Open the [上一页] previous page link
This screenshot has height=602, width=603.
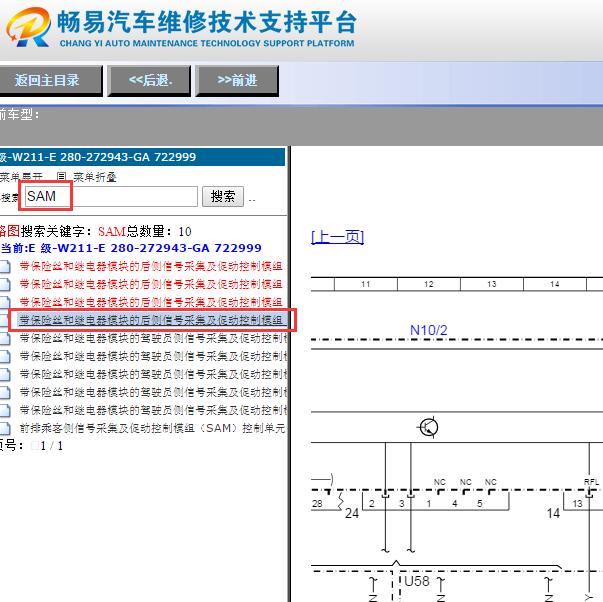337,237
